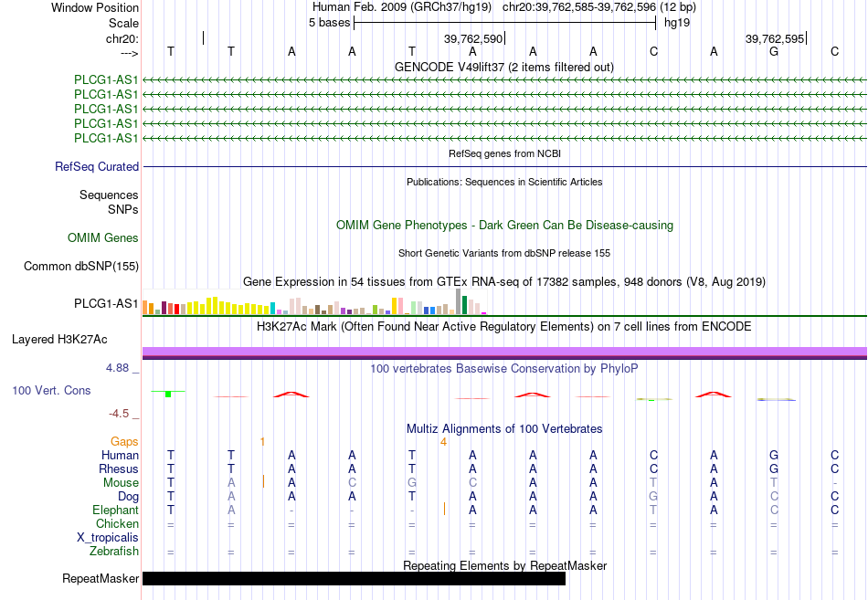Click the Window Position track label
This screenshot has width=868, height=600.
click(95, 7)
